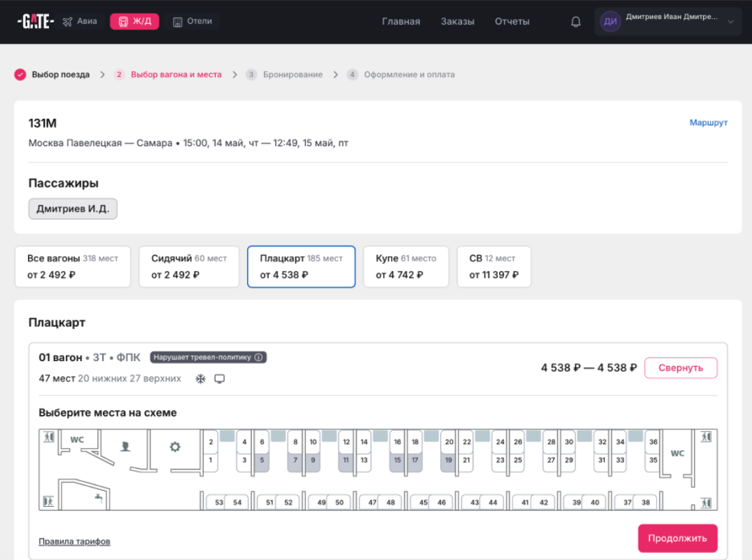The height and width of the screenshot is (560, 752).
Task: Expand the user profile dropdown arrow
Action: tap(730, 22)
